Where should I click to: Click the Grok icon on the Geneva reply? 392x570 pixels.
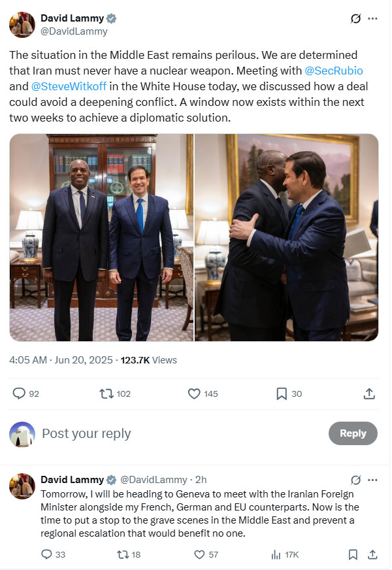click(x=356, y=480)
